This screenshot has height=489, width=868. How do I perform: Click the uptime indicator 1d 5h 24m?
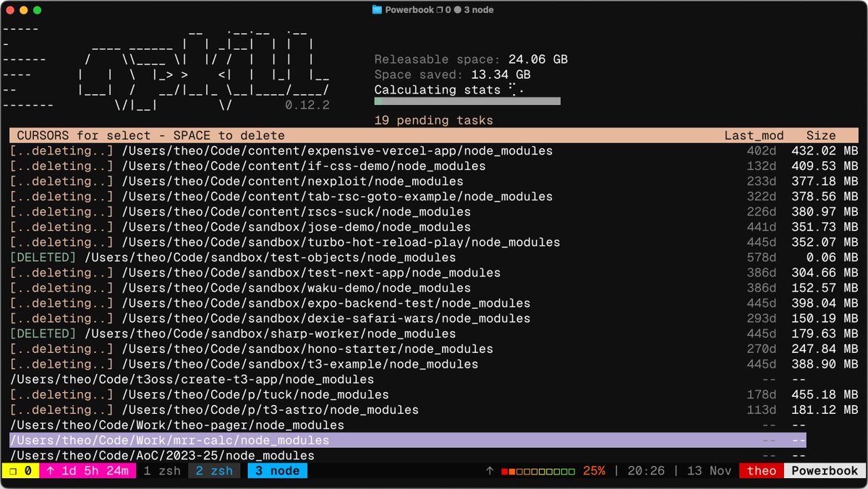[x=87, y=471]
